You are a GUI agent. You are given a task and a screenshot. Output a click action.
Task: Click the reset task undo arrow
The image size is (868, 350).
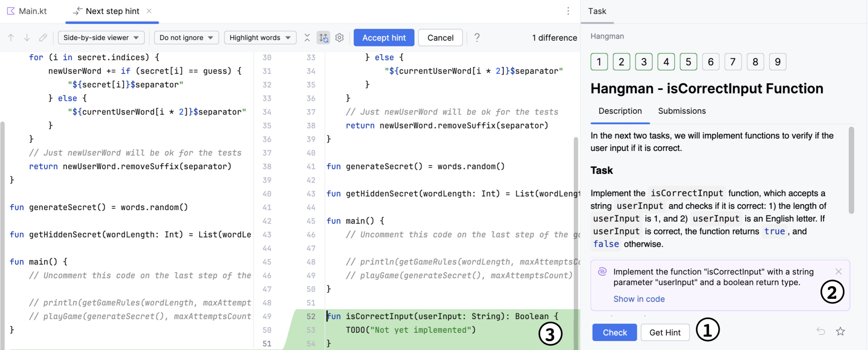(x=820, y=332)
